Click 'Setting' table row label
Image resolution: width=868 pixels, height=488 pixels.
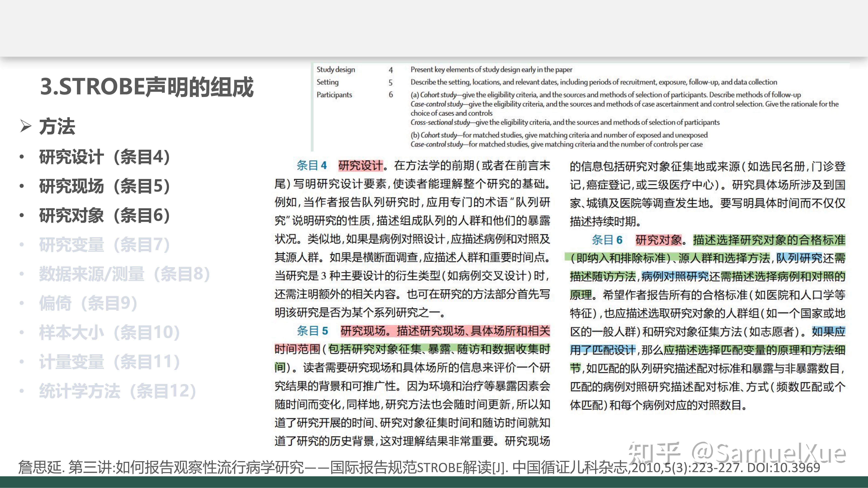[x=327, y=82]
